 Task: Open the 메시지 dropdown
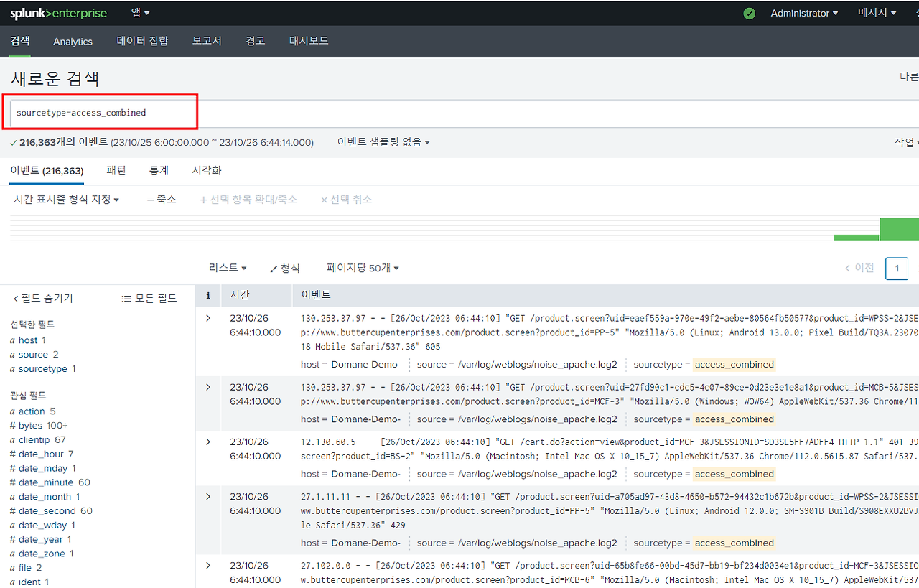[x=877, y=13]
